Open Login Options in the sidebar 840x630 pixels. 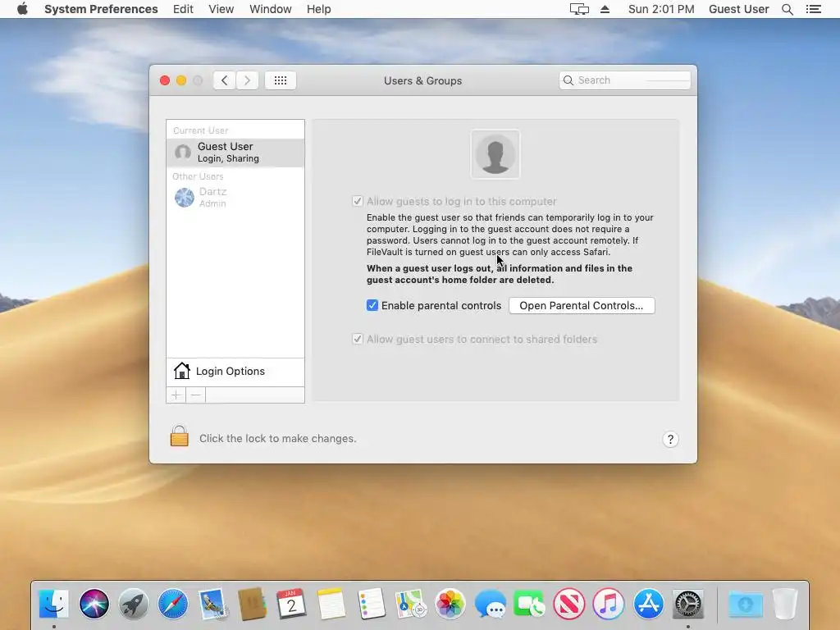click(x=235, y=372)
